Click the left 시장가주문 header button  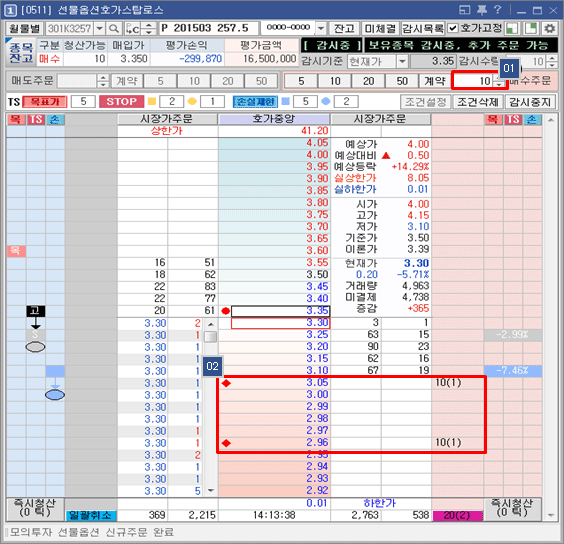point(168,119)
